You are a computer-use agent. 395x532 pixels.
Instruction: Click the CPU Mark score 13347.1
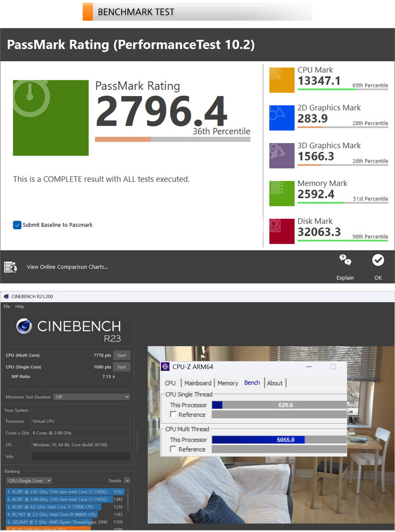point(319,81)
